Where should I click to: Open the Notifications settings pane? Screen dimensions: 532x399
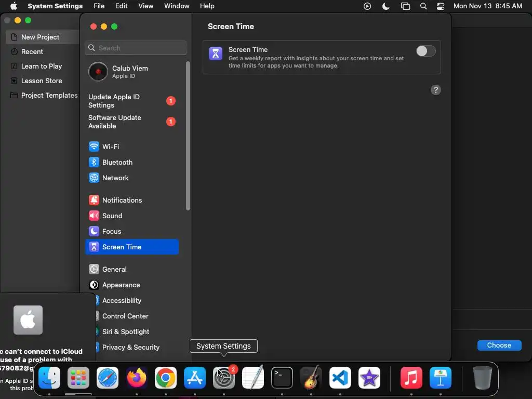[x=131, y=200]
